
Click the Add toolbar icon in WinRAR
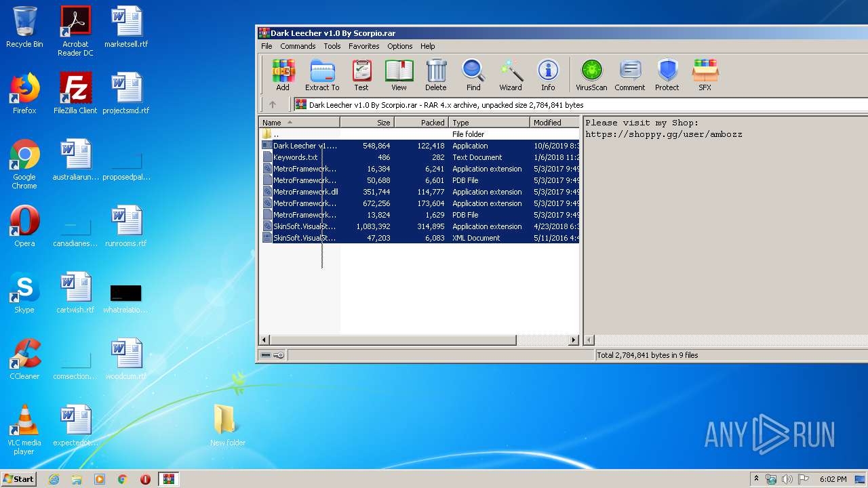point(283,75)
